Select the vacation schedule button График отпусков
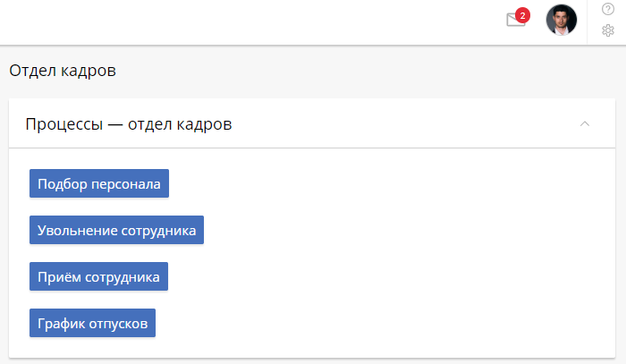 pos(92,323)
